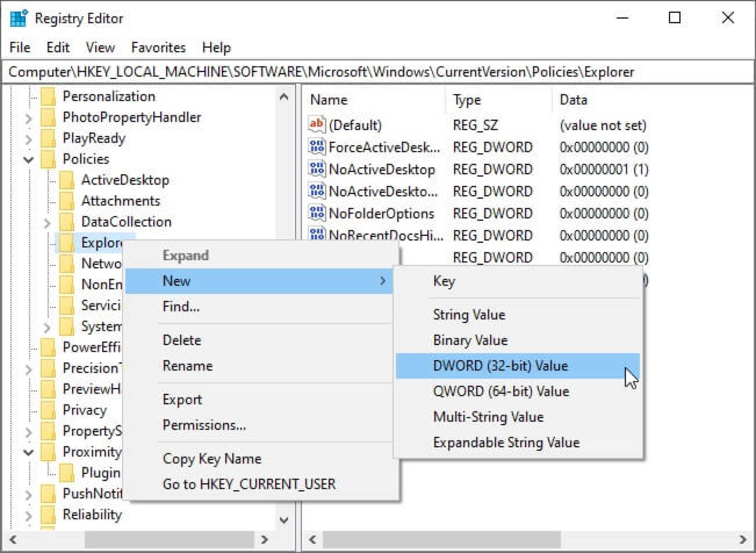Select Multi-String Value in the submenu
Viewport: 756px width, 553px height.
click(x=518, y=417)
